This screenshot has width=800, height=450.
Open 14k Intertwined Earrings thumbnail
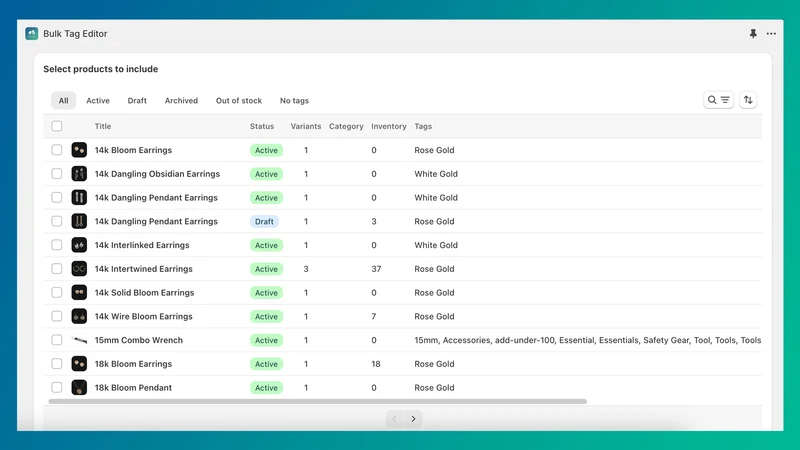point(79,269)
